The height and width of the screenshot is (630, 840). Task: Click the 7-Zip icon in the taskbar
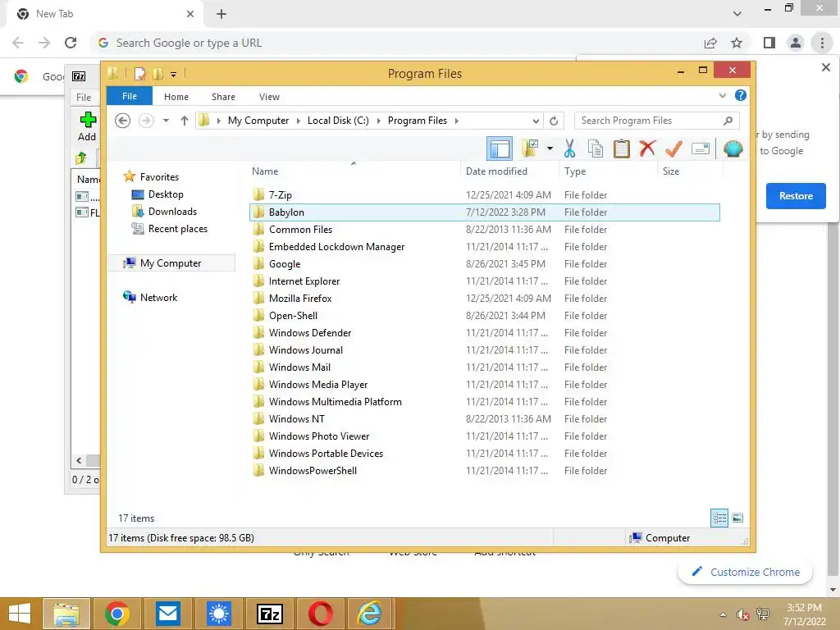coord(269,614)
